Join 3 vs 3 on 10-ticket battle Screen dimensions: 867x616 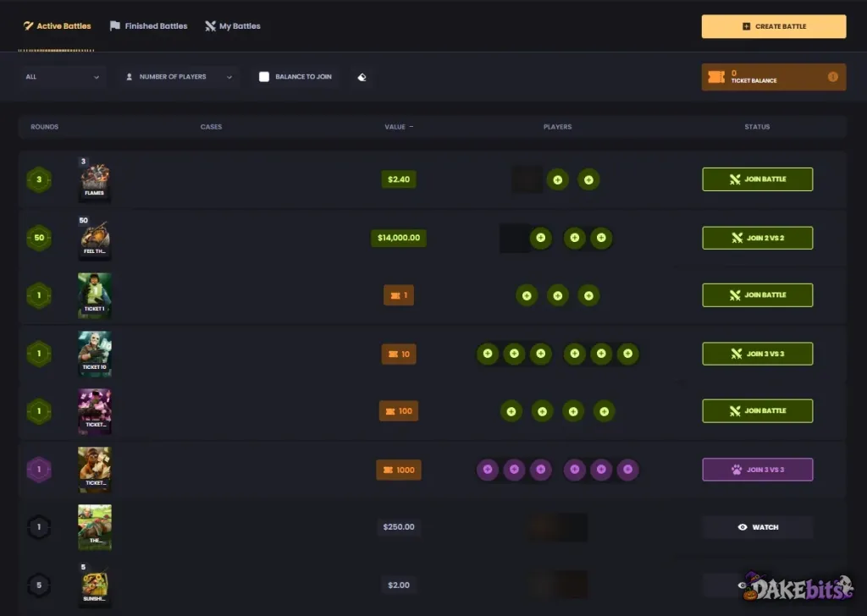click(x=758, y=354)
